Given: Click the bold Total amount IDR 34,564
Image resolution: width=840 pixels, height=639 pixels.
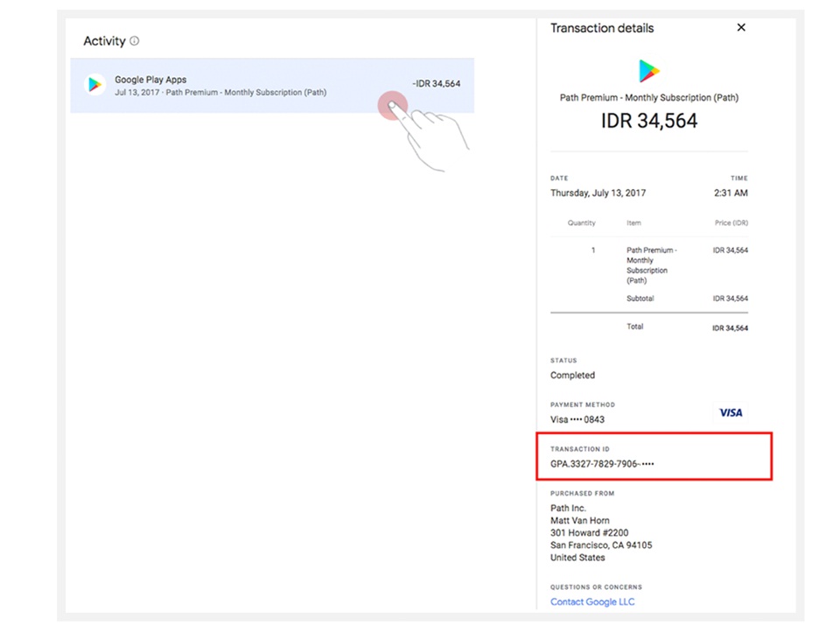Looking at the screenshot, I should [x=730, y=327].
